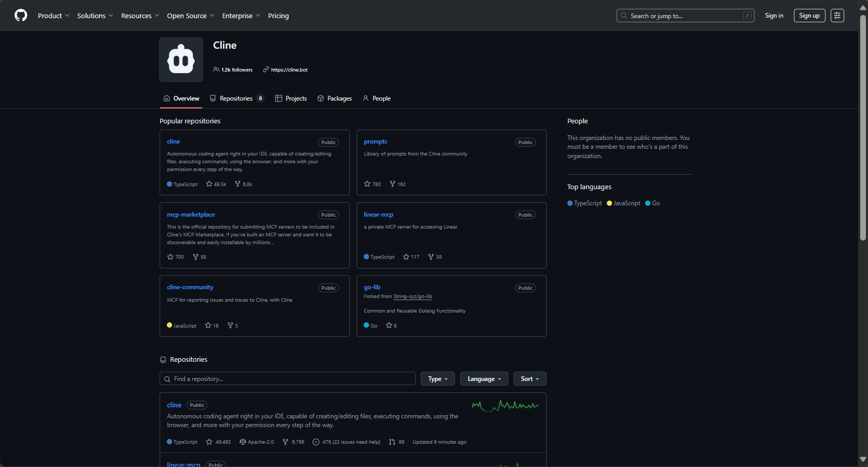The image size is (868, 467).
Task: Switch to the Projects tab
Action: coord(291,98)
